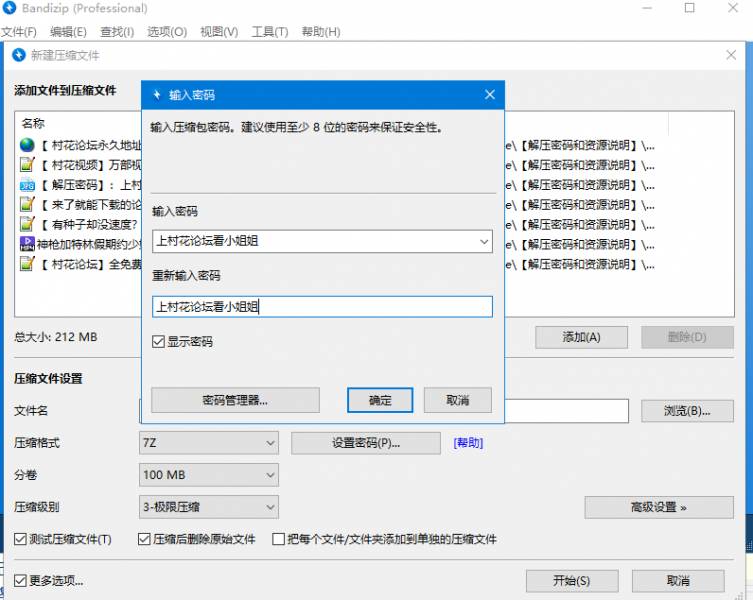The width and height of the screenshot is (753, 600).
Task: Click the Bandizip logo in the main title bar
Action: point(9,9)
